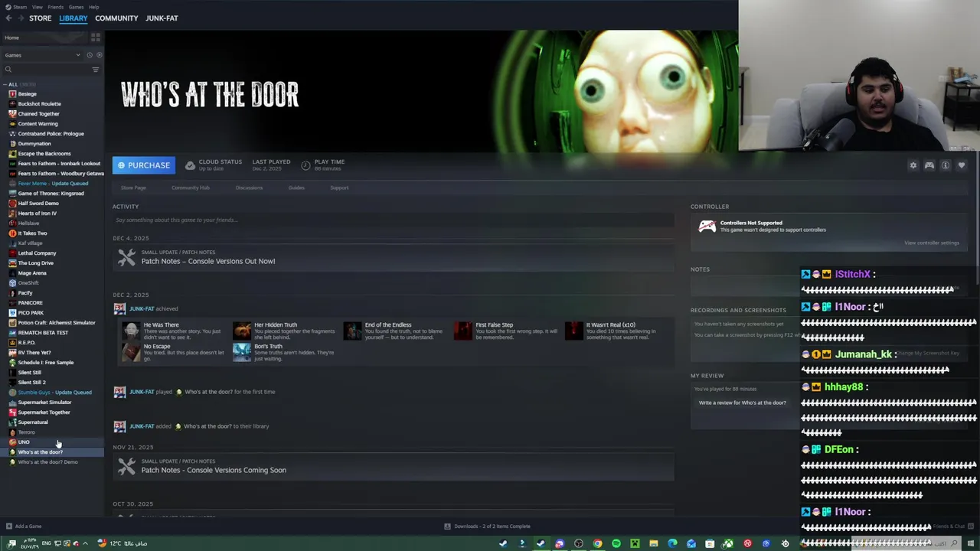
Task: Open the Friends menu
Action: pos(56,7)
